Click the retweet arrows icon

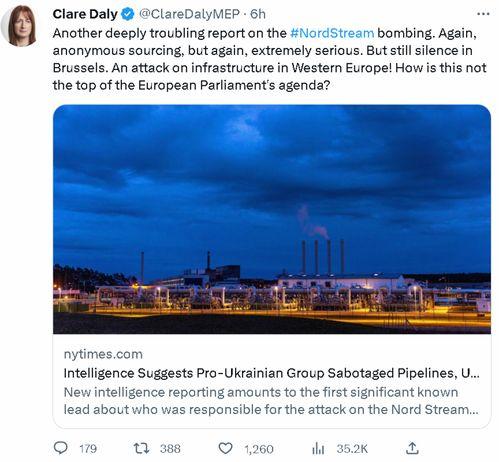(x=142, y=448)
